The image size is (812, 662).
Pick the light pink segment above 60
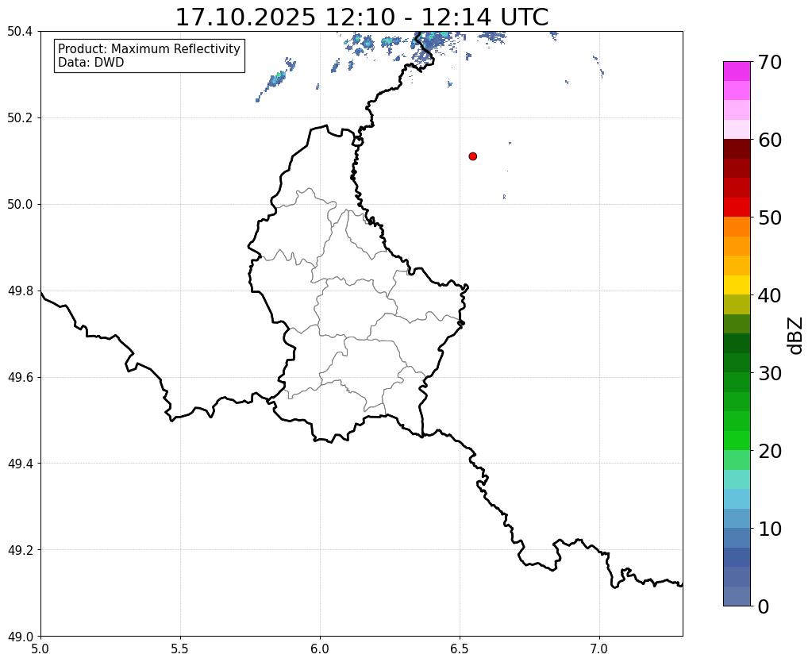click(737, 129)
